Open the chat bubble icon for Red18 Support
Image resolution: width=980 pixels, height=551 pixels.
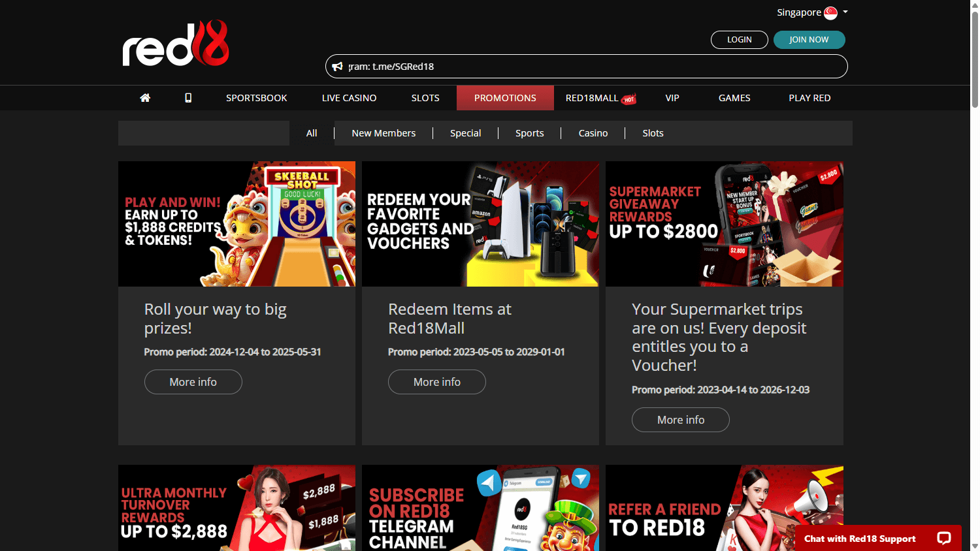(x=943, y=538)
